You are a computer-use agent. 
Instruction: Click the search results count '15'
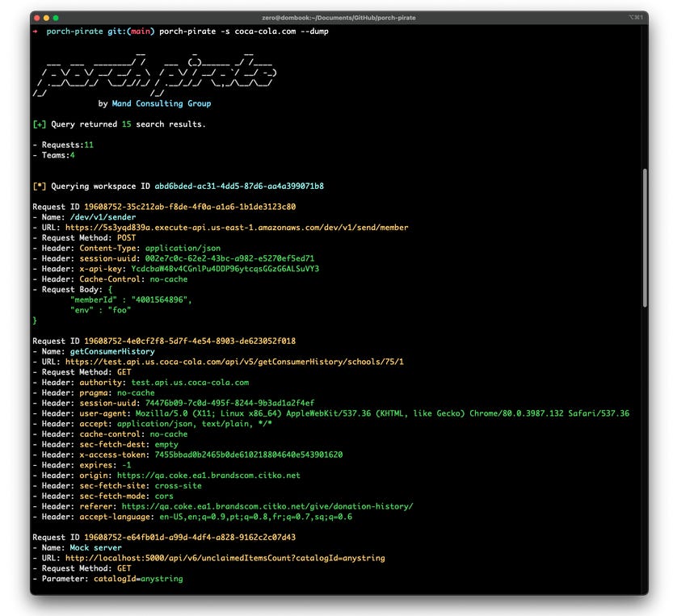point(127,124)
